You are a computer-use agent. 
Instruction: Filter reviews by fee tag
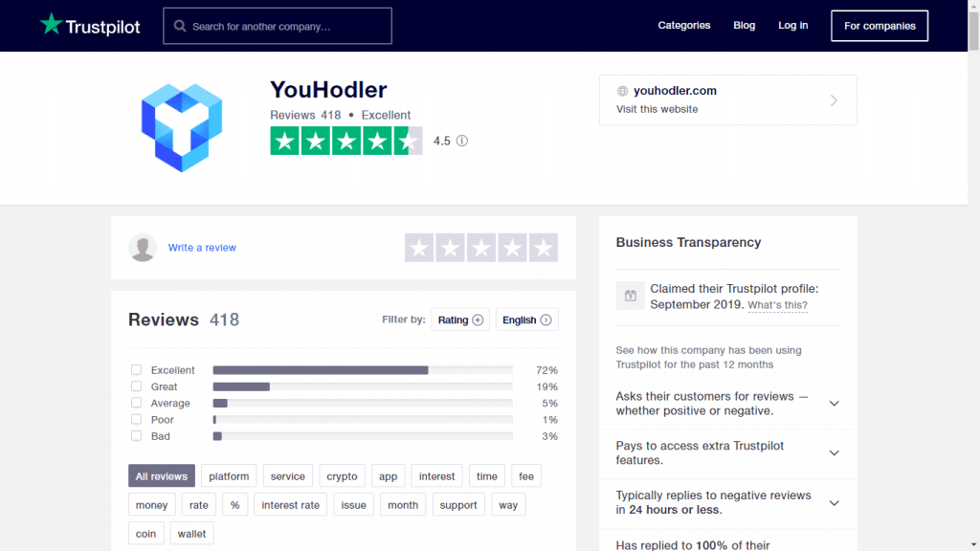click(526, 476)
